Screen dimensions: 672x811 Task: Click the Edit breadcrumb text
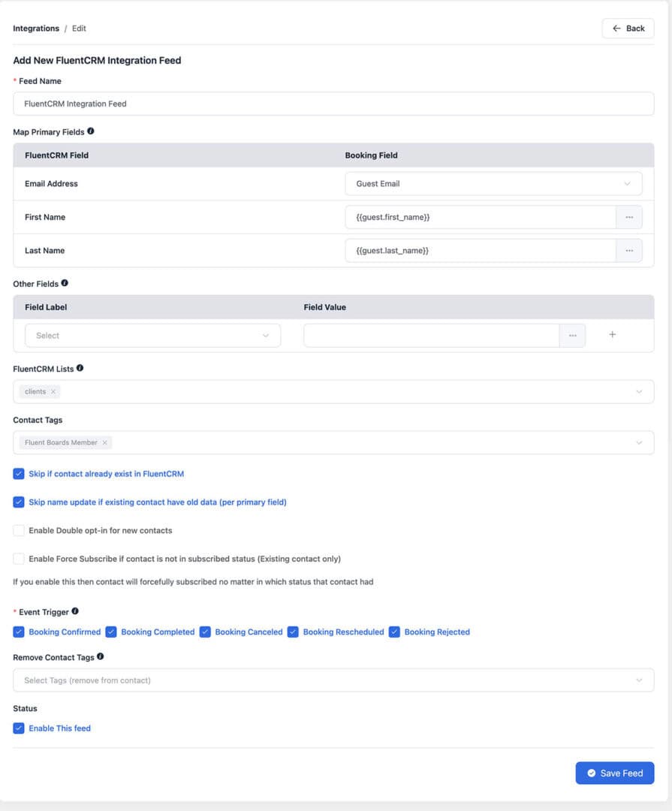coord(79,29)
